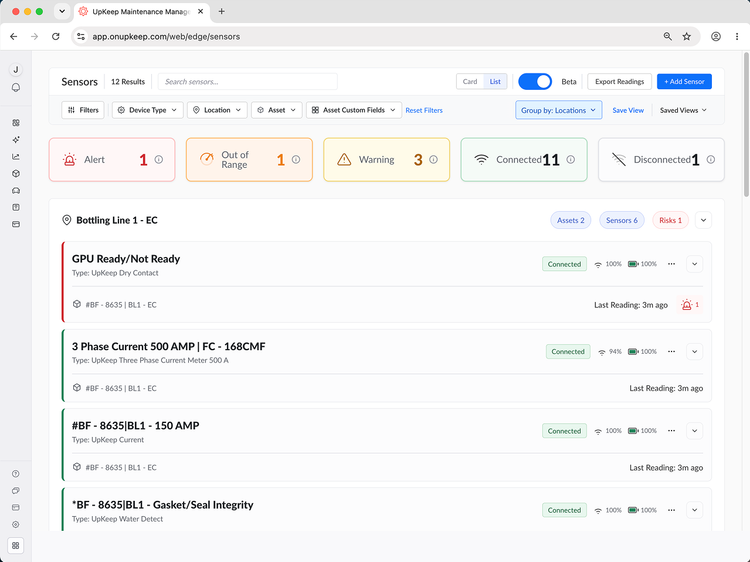Click info icon on Alert card
This screenshot has width=750, height=562.
159,159
